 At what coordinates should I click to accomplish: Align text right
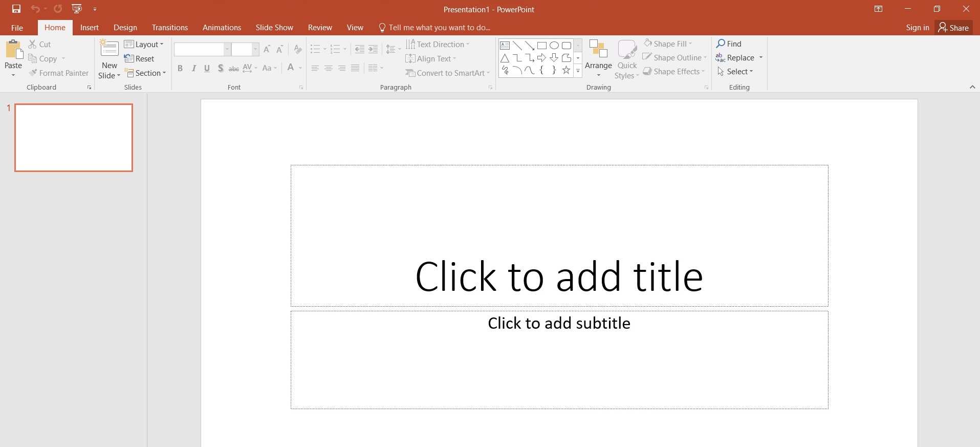342,68
